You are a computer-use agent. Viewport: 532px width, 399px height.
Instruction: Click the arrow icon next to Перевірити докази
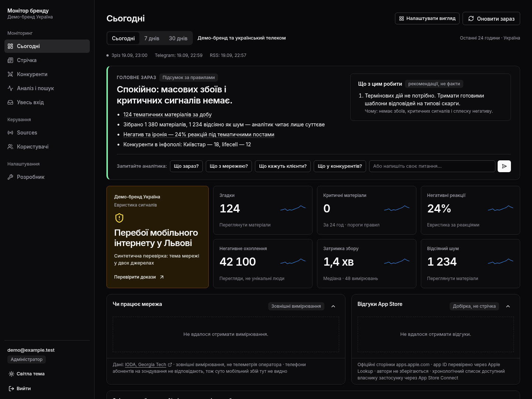(x=161, y=277)
